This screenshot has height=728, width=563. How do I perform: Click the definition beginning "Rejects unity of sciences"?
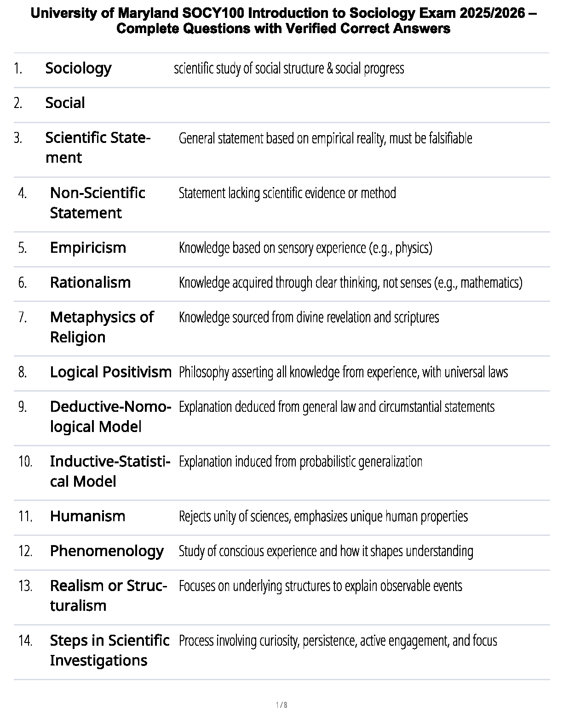pos(323,517)
